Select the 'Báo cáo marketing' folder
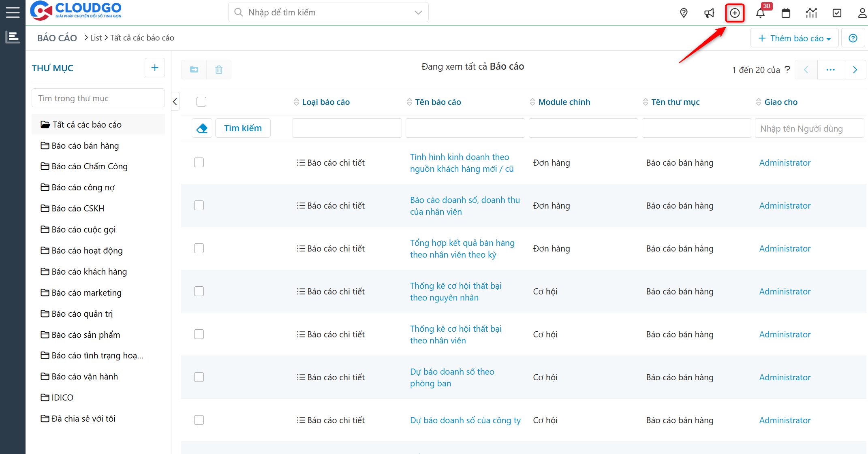 86,292
